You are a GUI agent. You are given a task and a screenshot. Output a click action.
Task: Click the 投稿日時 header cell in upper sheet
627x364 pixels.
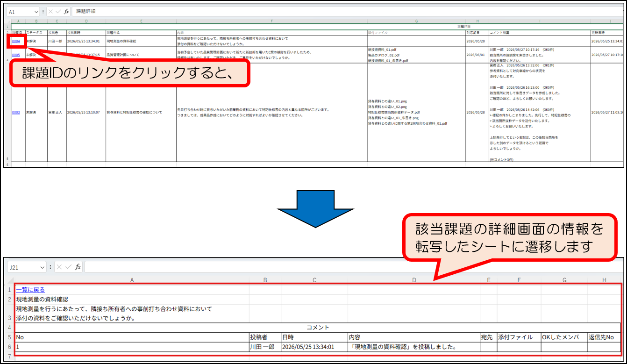point(86,33)
